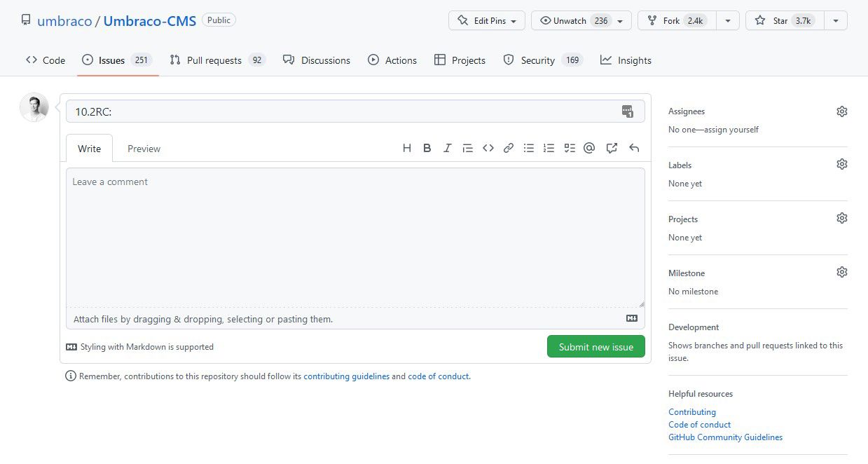Click the user avatar picture

tap(34, 107)
